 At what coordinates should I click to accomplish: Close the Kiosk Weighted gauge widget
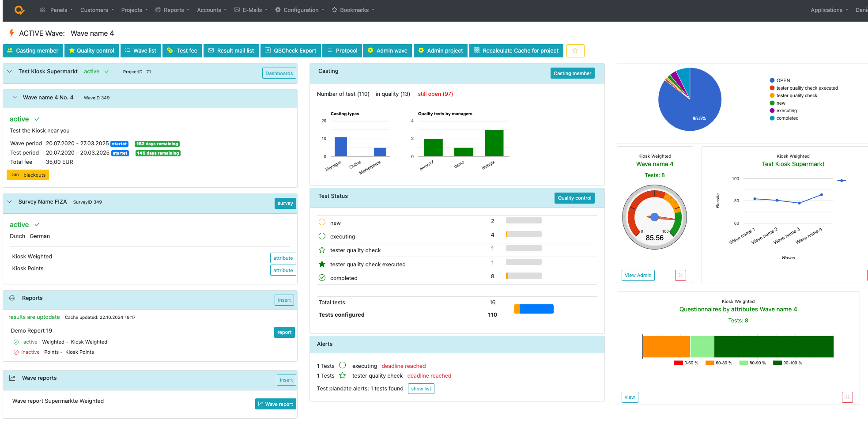click(680, 275)
